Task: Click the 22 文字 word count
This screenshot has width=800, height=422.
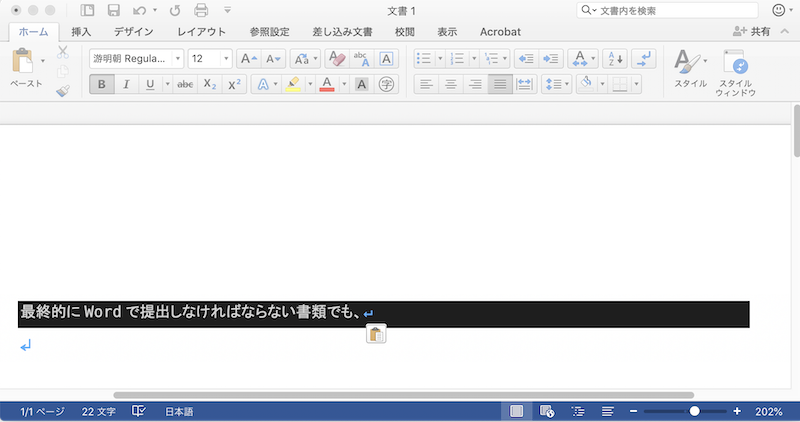Action: [x=98, y=412]
